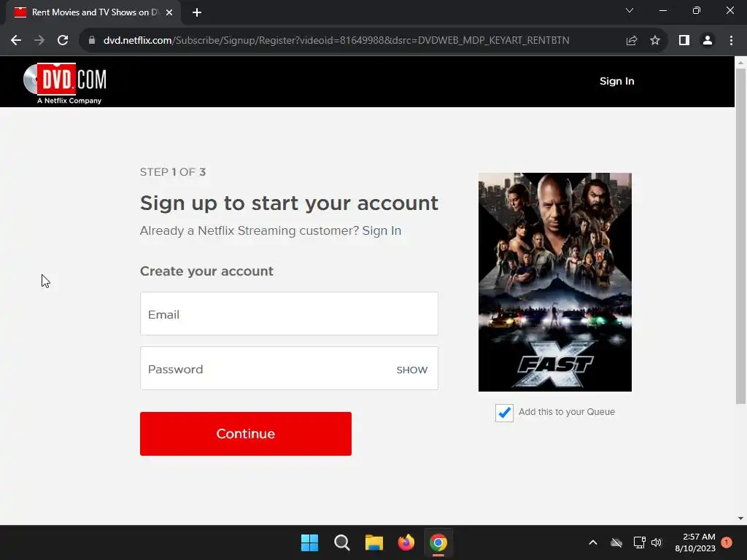Open File Explorer from the taskbar
747x560 pixels.
[374, 542]
